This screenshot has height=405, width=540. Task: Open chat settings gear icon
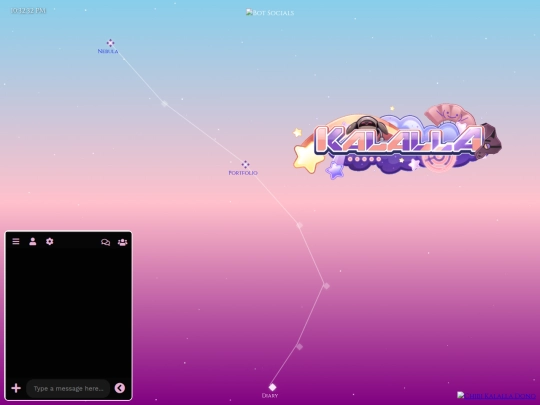coord(50,241)
